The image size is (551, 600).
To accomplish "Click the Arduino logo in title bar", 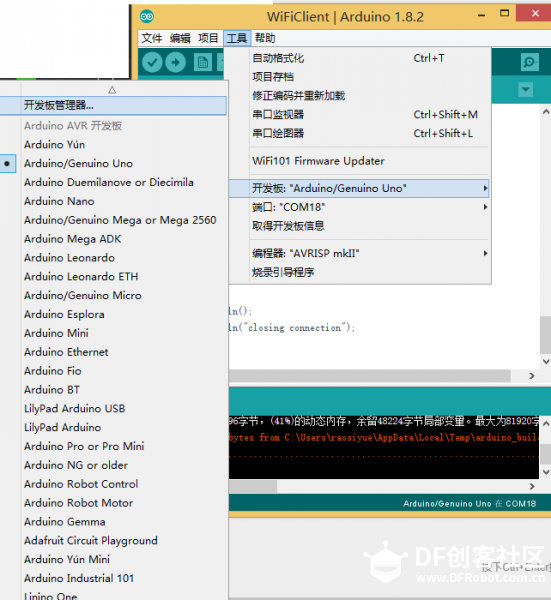I will point(147,16).
